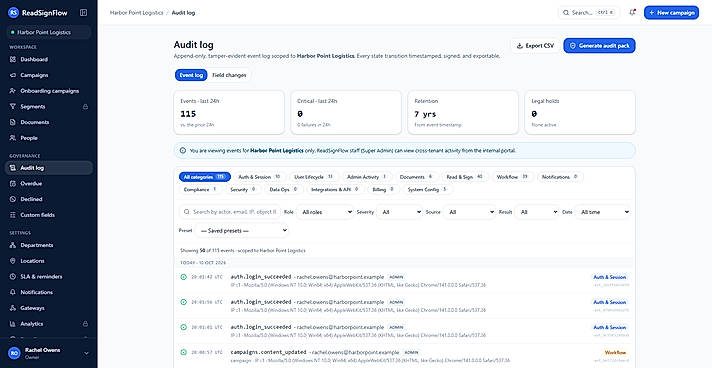Screen dimensions: 712x368
Task: Click the Events last 24h card
Action: [x=229, y=112]
